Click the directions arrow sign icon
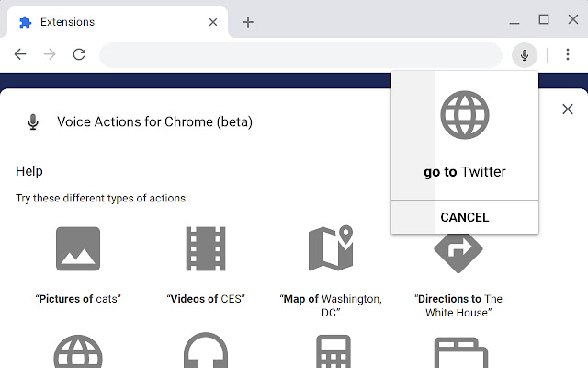The width and height of the screenshot is (588, 368). [458, 249]
